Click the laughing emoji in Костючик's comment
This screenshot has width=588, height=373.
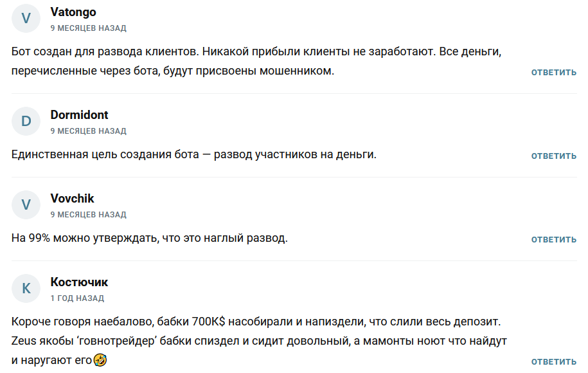point(100,360)
